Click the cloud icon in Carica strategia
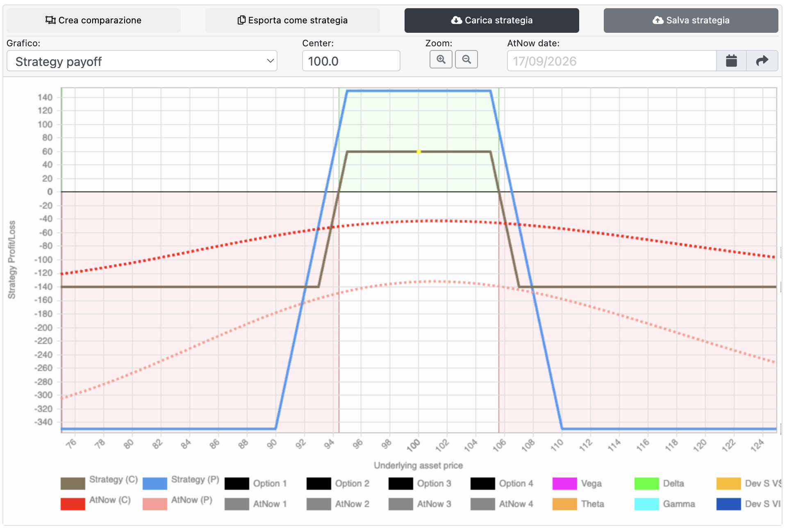 457,20
